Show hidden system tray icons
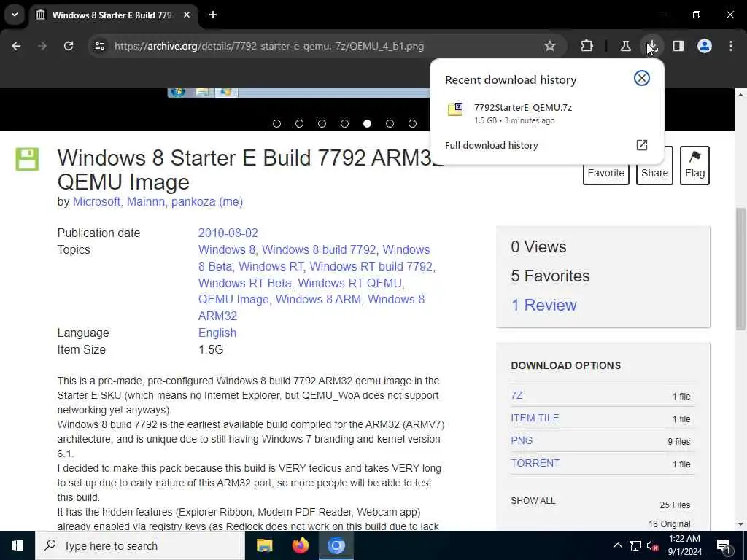 click(x=617, y=545)
